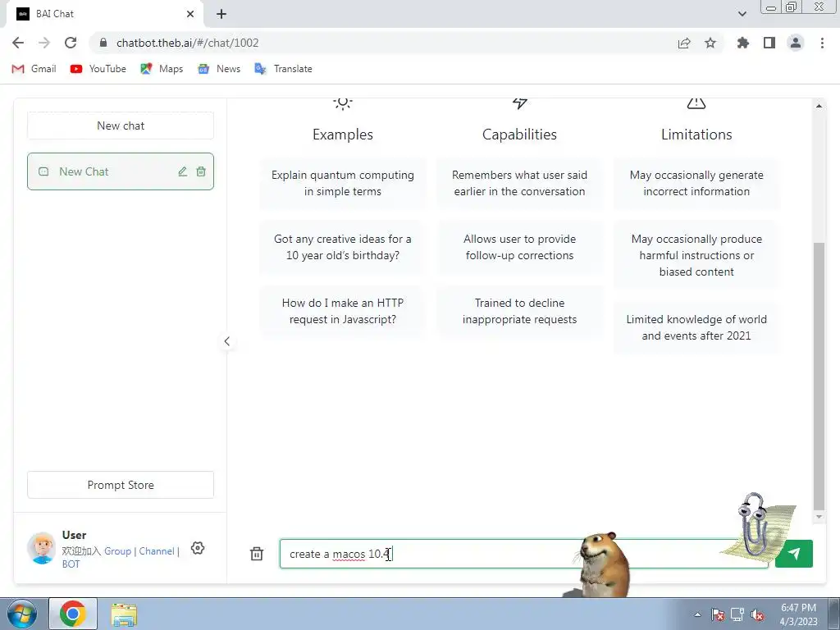This screenshot has width=840, height=630.
Task: Open the taskbar clock 6:47 PM
Action: pos(798,614)
